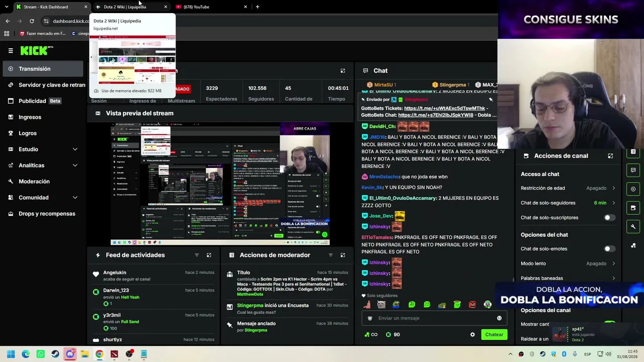Image resolution: width=644 pixels, height=362 pixels.
Task: Expand the Acciones de moderador panel
Action: [x=343, y=255]
